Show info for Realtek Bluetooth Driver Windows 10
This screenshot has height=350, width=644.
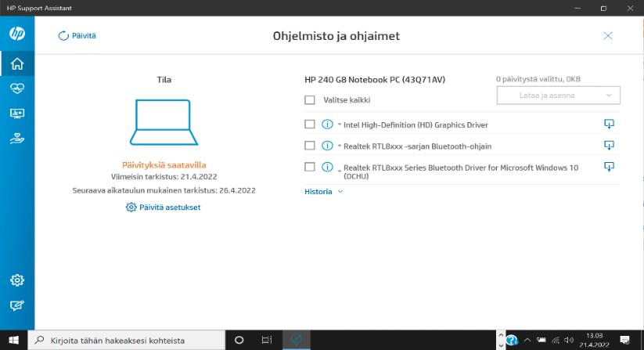pyautogui.click(x=327, y=167)
